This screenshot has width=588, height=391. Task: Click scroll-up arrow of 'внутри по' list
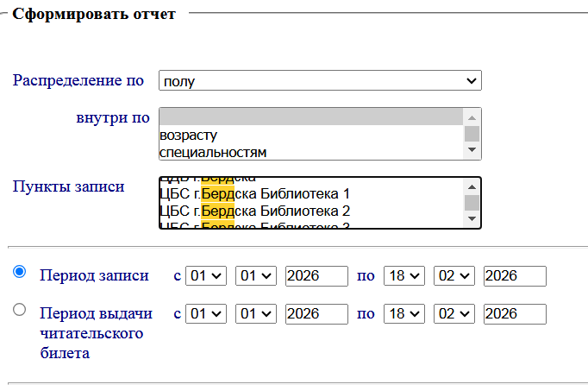[472, 117]
